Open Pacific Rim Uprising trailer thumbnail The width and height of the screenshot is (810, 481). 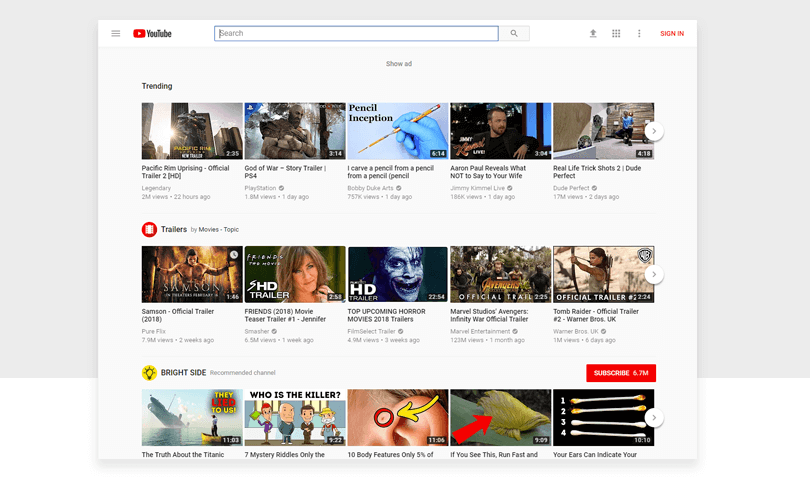point(192,131)
